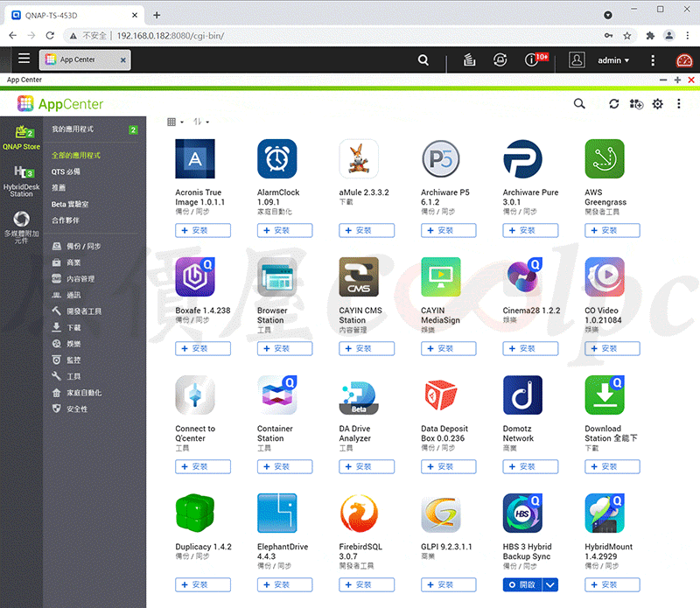The image size is (700, 608).
Task: Open the aMule app icon
Action: click(359, 159)
